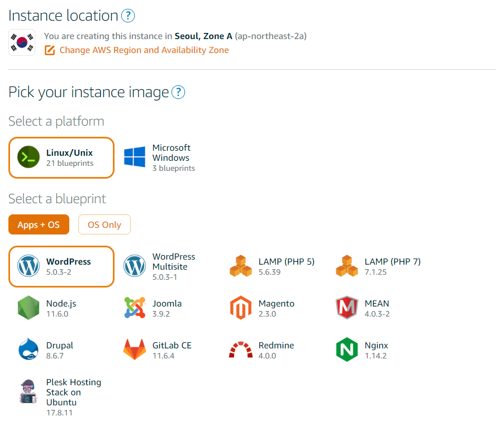Click the Magento logo icon
The image size is (504, 426).
tap(241, 308)
